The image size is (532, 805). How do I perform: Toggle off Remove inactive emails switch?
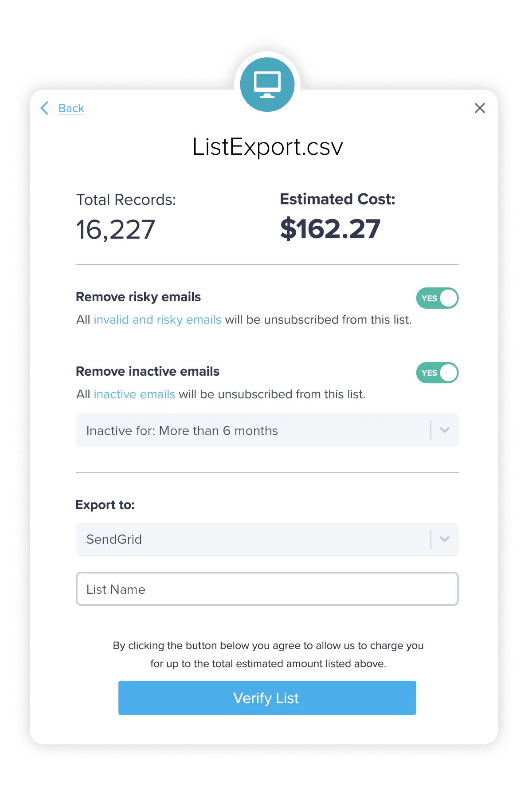click(x=437, y=373)
